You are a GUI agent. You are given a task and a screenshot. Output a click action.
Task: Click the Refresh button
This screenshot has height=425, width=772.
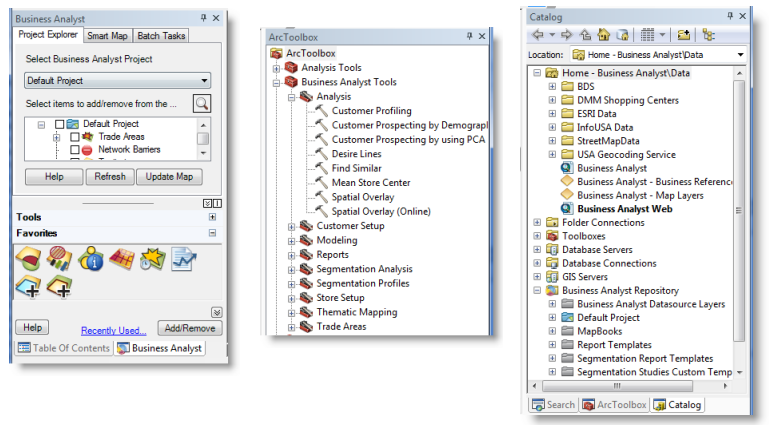click(x=110, y=176)
